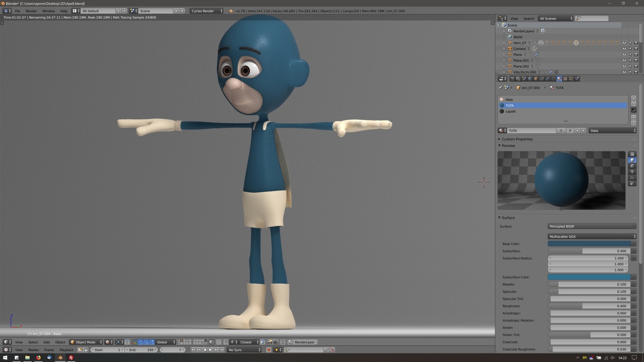Screen dimensions: 644x362
Task: Switch material preview to hair strands
Action: click(x=632, y=178)
